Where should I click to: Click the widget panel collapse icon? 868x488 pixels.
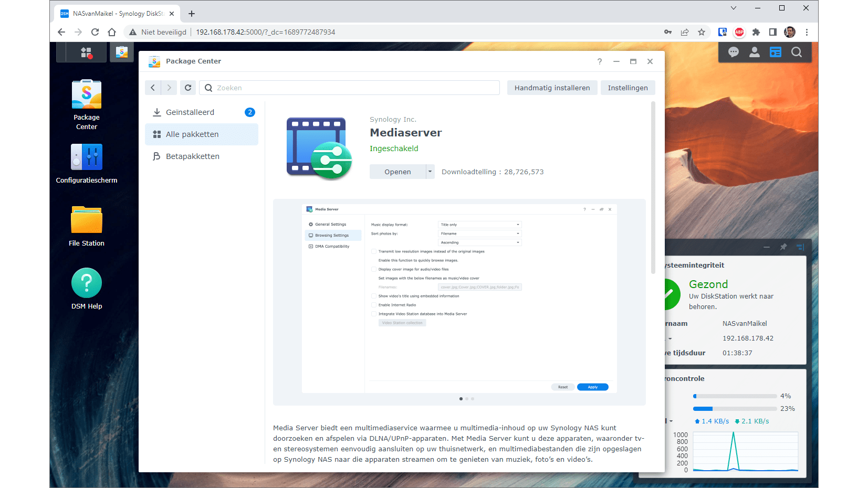coord(800,247)
